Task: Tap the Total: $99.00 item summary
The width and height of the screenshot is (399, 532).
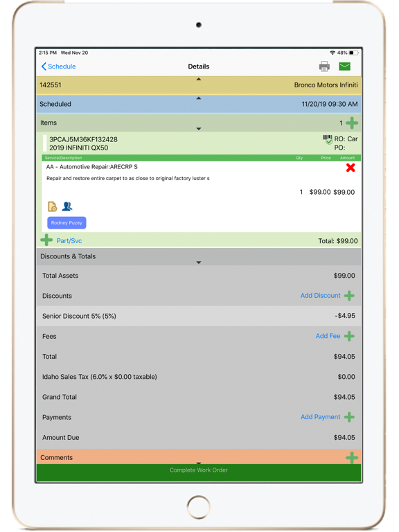Action: click(x=337, y=241)
